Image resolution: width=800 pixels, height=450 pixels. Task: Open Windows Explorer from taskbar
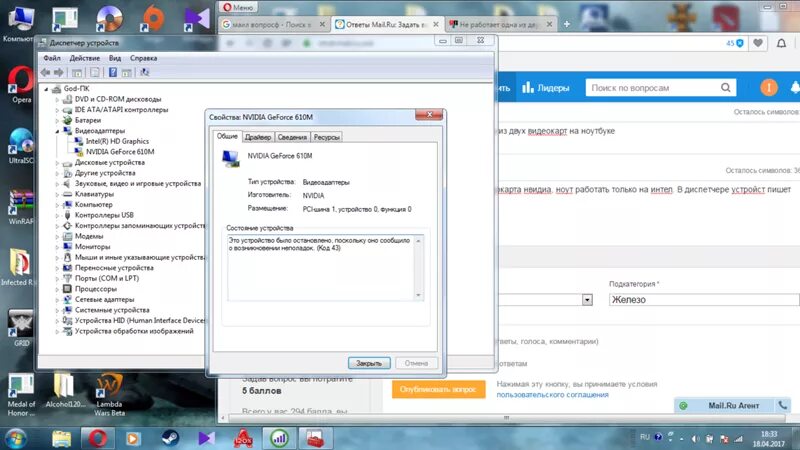[61, 438]
